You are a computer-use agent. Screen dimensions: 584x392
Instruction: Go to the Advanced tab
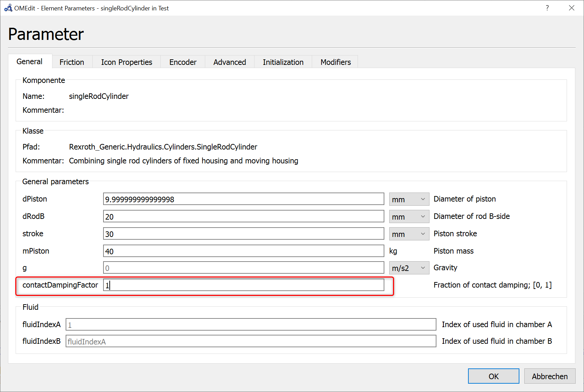(x=230, y=62)
